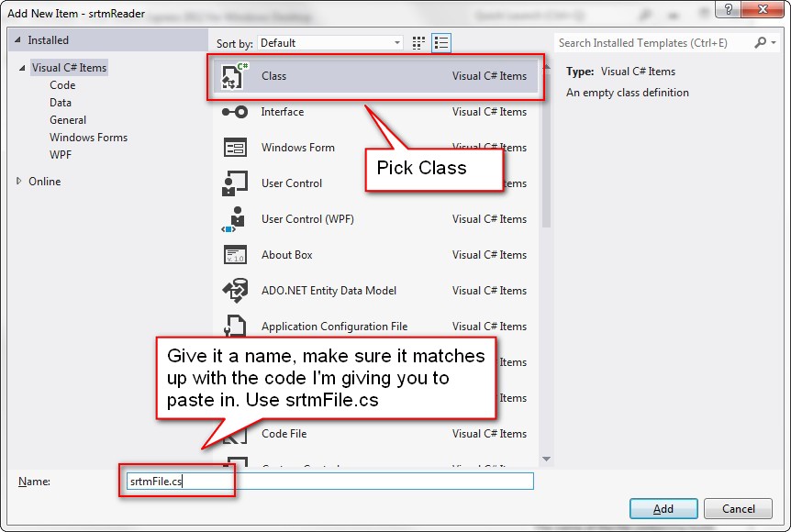This screenshot has height=532, width=791.
Task: Click the search magnifier icon
Action: click(x=760, y=43)
